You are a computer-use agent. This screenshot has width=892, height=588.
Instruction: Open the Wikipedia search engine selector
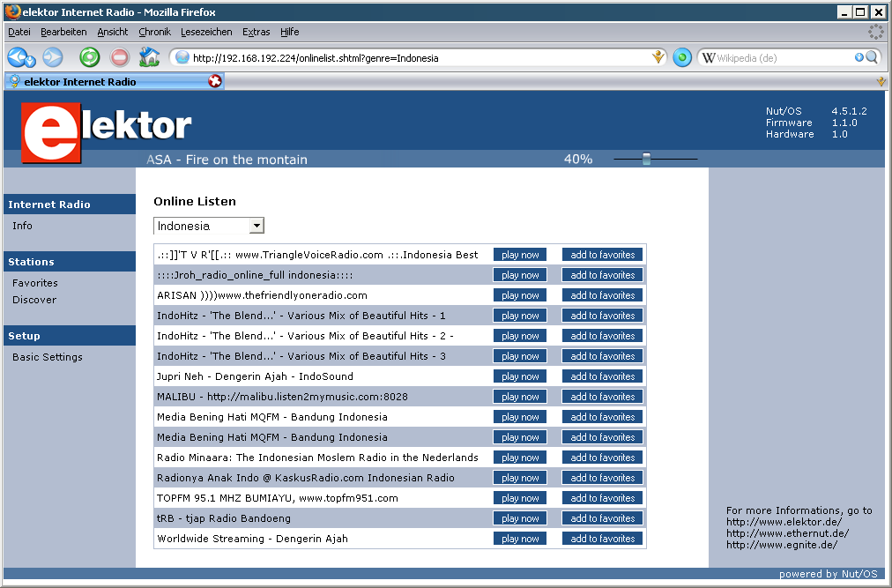click(x=709, y=57)
